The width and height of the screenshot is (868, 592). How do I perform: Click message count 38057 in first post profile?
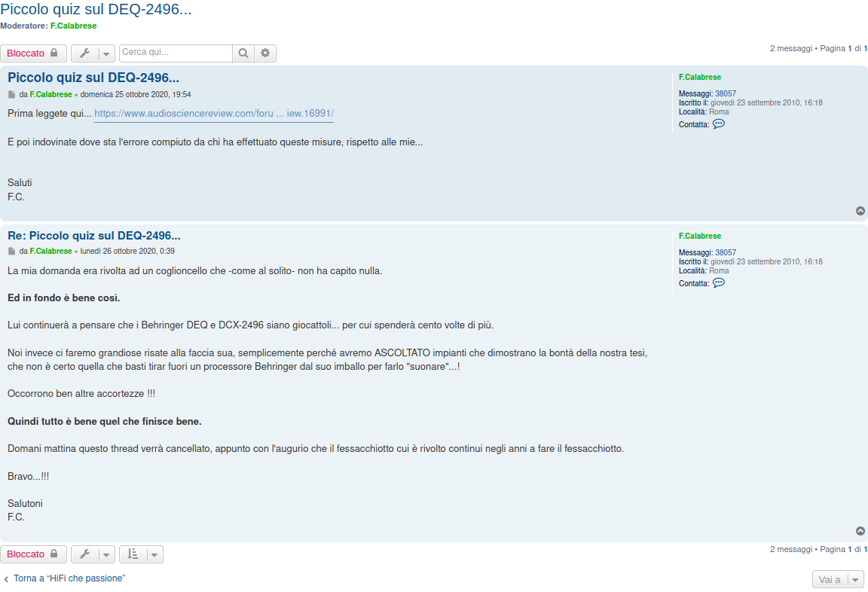click(x=725, y=93)
